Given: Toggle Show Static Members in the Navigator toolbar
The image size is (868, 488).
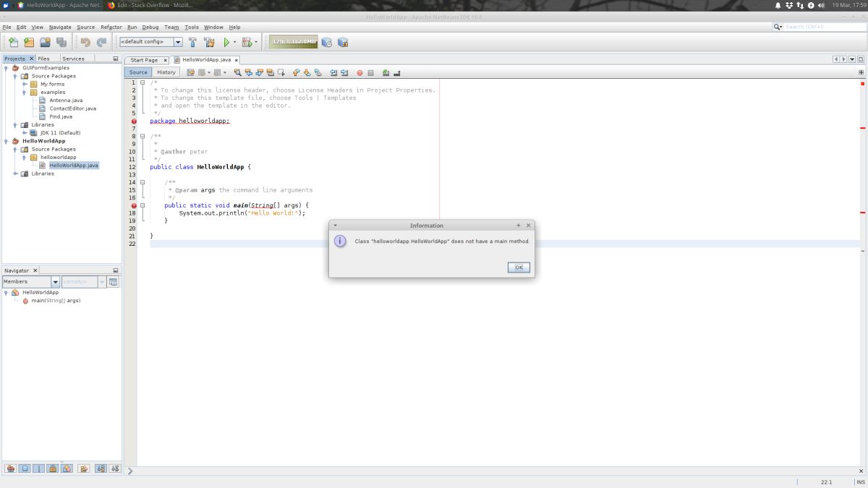Looking at the screenshot, I should [x=38, y=468].
